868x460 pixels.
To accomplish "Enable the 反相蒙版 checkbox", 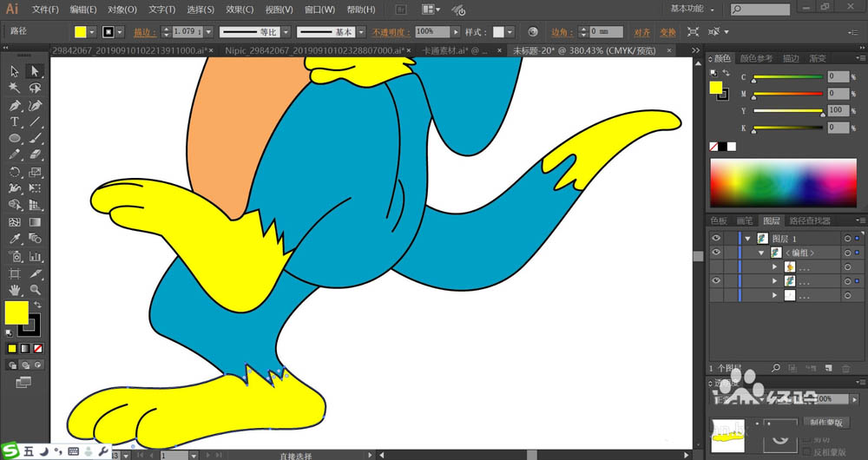I will coord(807,452).
